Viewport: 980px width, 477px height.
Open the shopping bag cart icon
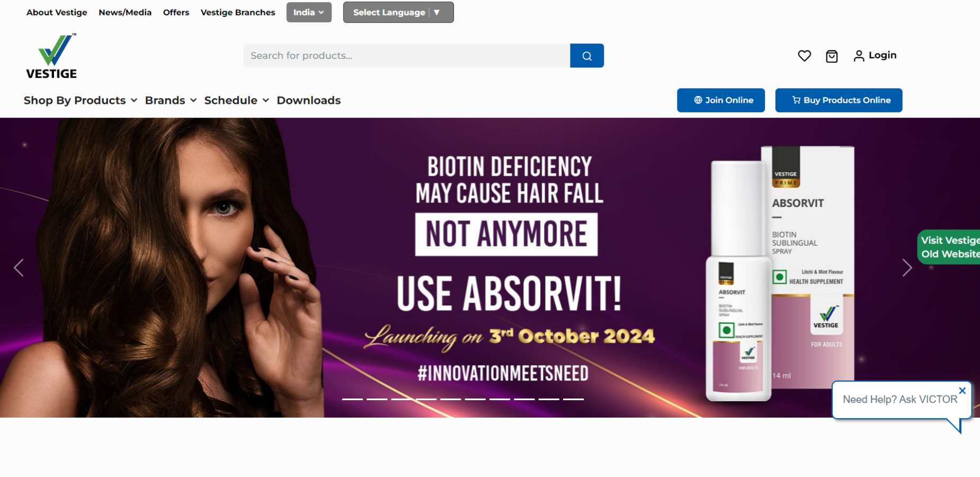coord(832,56)
